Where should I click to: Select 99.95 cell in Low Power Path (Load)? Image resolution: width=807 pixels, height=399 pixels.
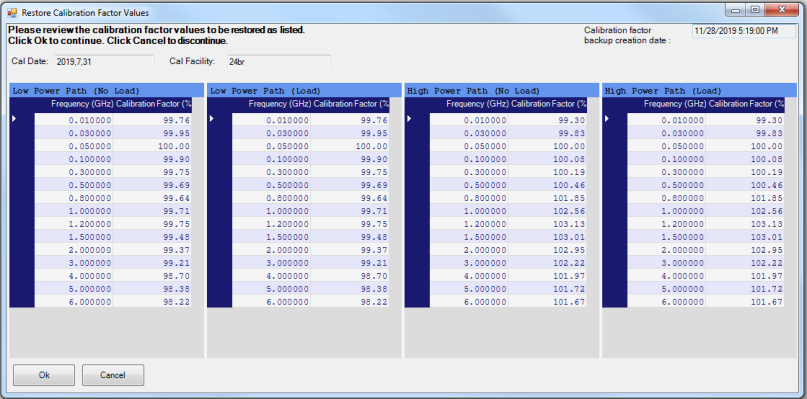(x=350, y=133)
